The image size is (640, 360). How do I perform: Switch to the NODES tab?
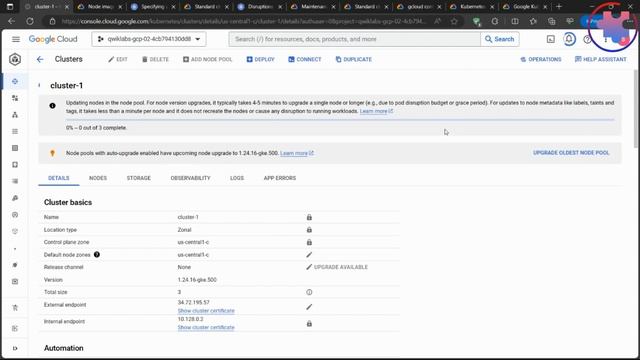point(98,178)
